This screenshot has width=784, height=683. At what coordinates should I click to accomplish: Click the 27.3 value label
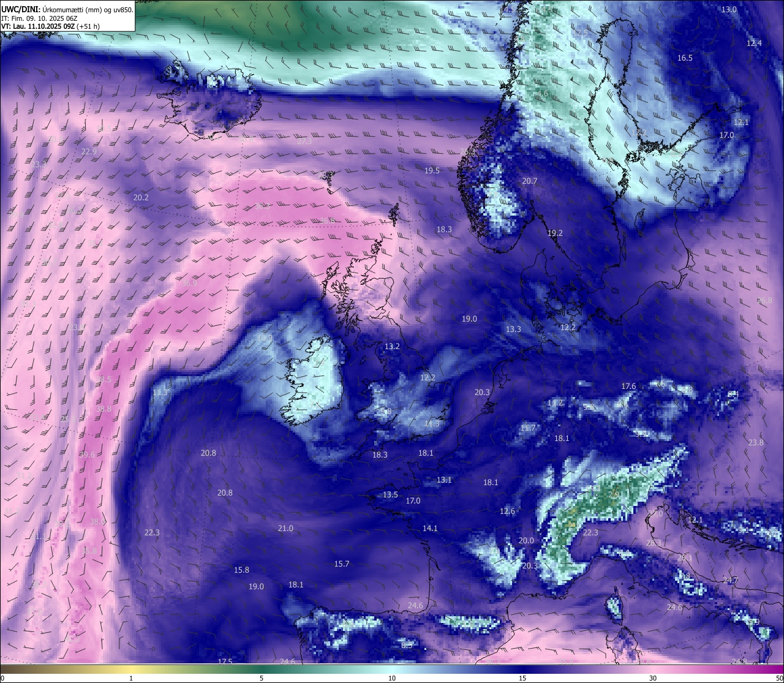[x=304, y=141]
